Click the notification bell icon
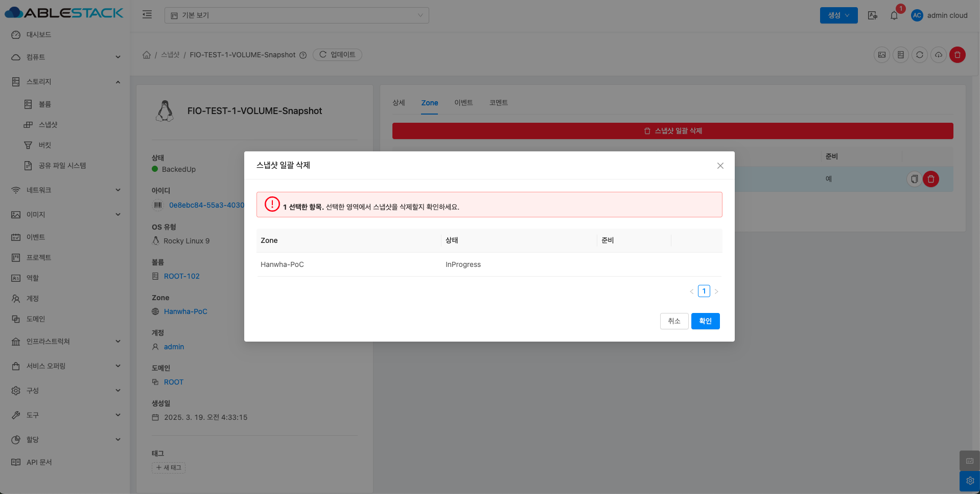Image resolution: width=980 pixels, height=494 pixels. (894, 15)
